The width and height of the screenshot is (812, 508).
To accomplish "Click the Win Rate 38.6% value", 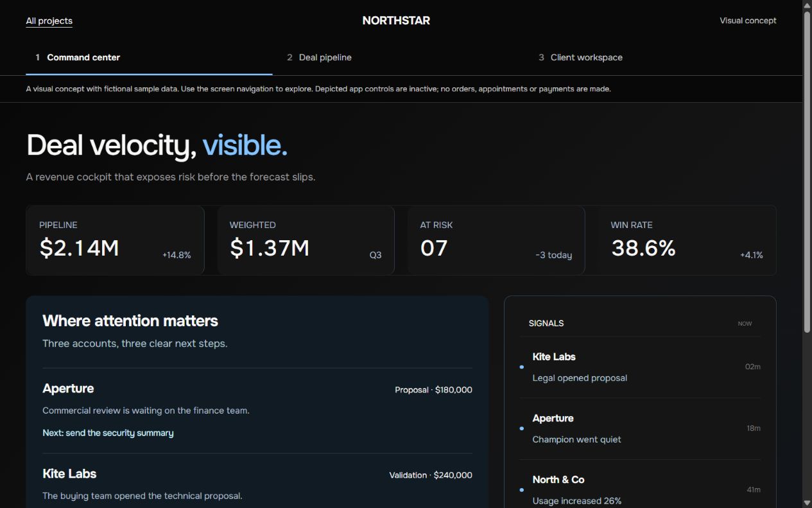I will click(x=643, y=248).
